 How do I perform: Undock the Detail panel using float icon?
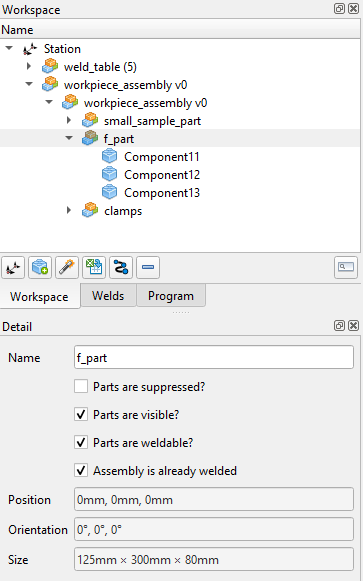tap(339, 326)
